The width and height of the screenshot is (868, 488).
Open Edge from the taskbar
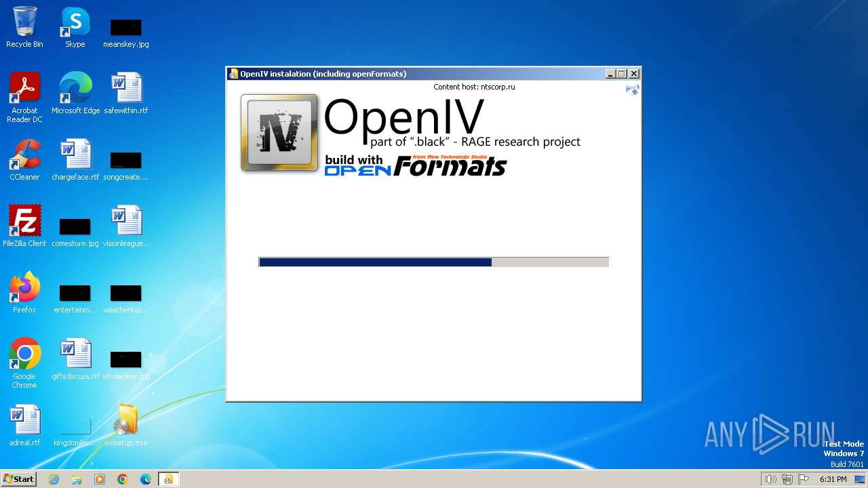coord(146,479)
